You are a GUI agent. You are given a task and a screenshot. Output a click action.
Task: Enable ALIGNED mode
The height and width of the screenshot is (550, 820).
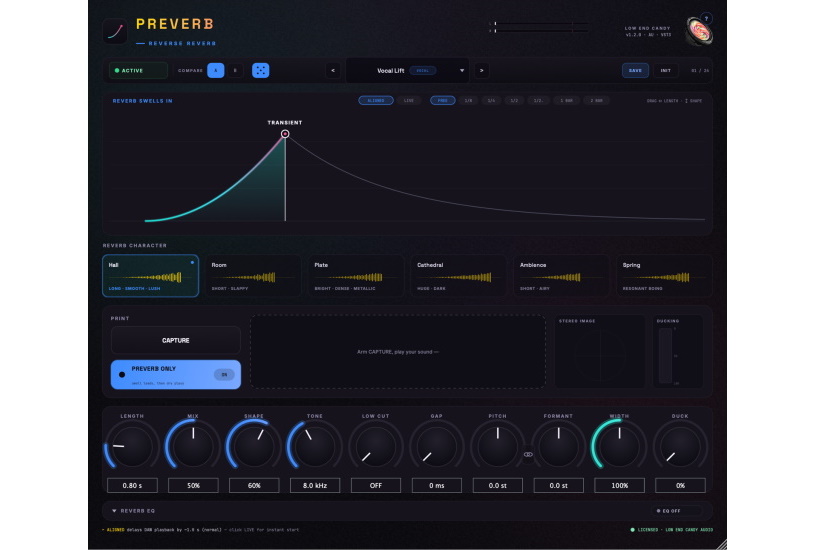coord(376,100)
